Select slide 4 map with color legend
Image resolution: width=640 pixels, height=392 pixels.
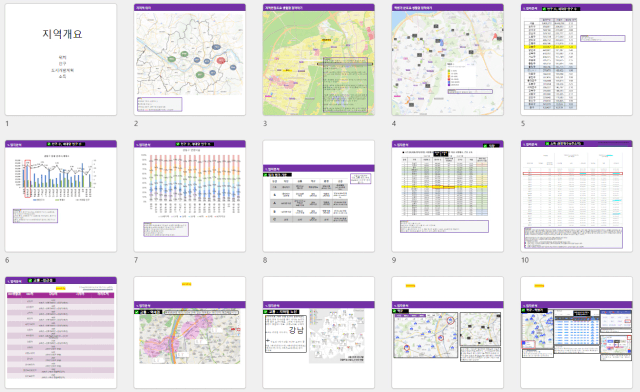tap(448, 60)
